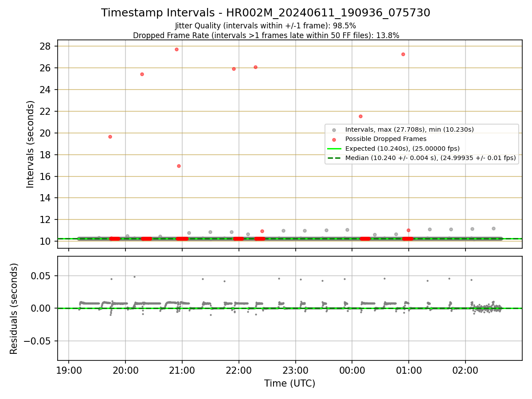Click legend entry 'Expected (10.240s), (25.00000 fps)'
This screenshot has width=532, height=399.
pyautogui.click(x=402, y=149)
